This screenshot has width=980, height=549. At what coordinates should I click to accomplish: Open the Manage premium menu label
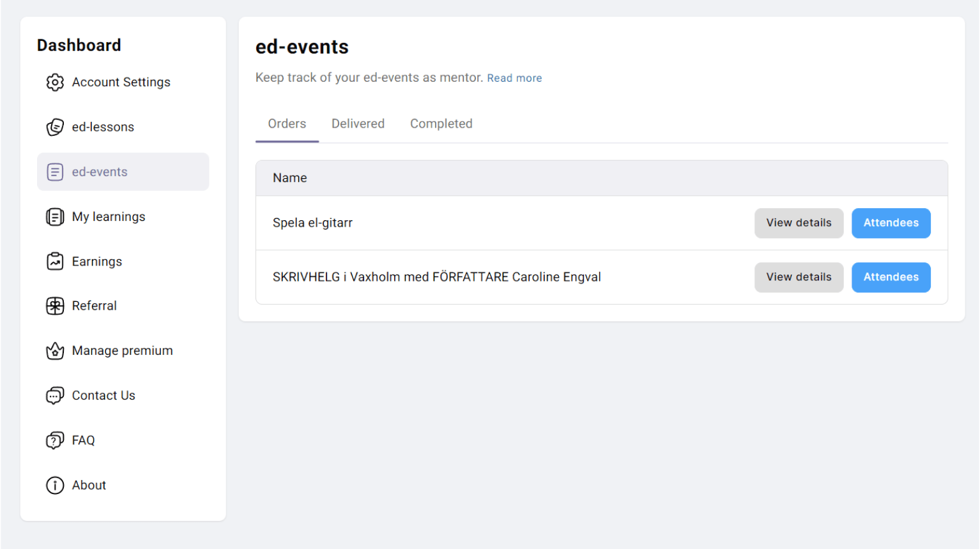point(122,351)
